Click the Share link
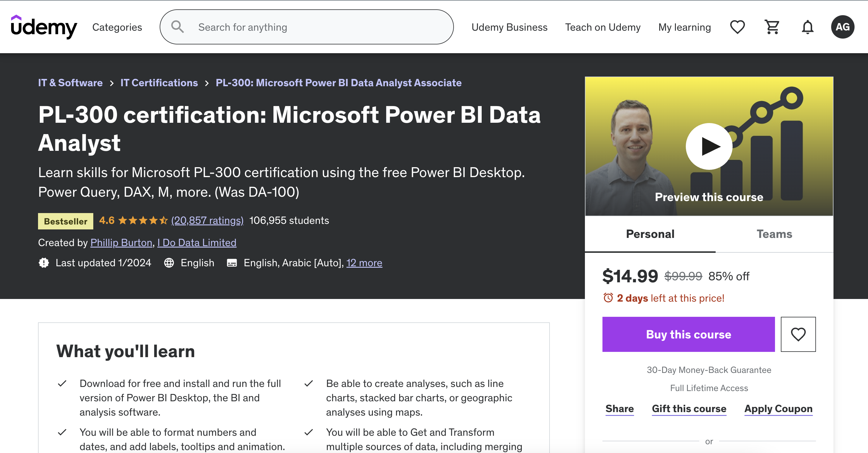This screenshot has height=453, width=868. [619, 409]
